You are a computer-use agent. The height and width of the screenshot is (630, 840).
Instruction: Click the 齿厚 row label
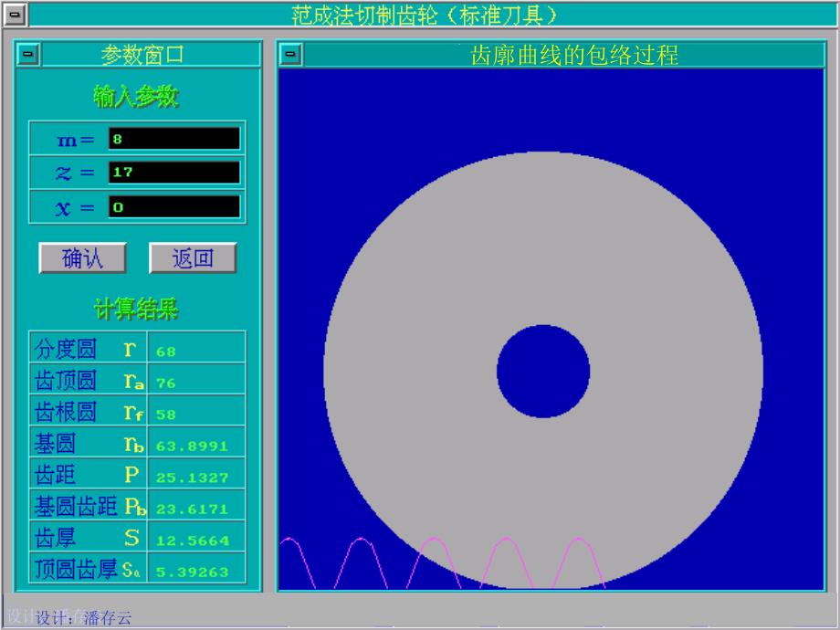pos(55,538)
